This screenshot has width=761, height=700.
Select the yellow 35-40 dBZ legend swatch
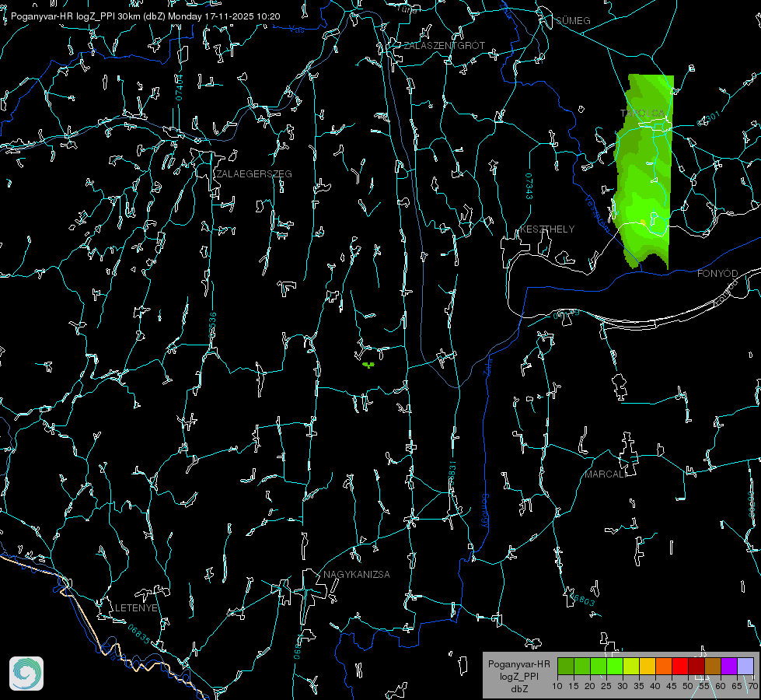pos(648,666)
